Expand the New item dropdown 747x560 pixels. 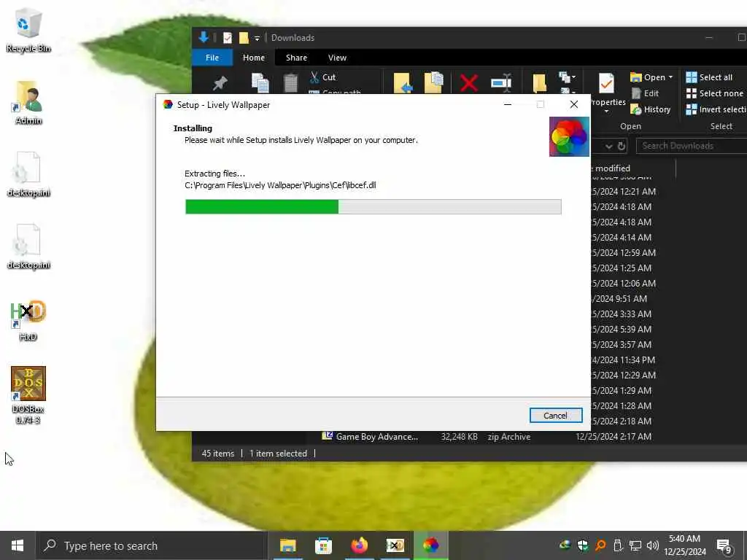coord(568,77)
